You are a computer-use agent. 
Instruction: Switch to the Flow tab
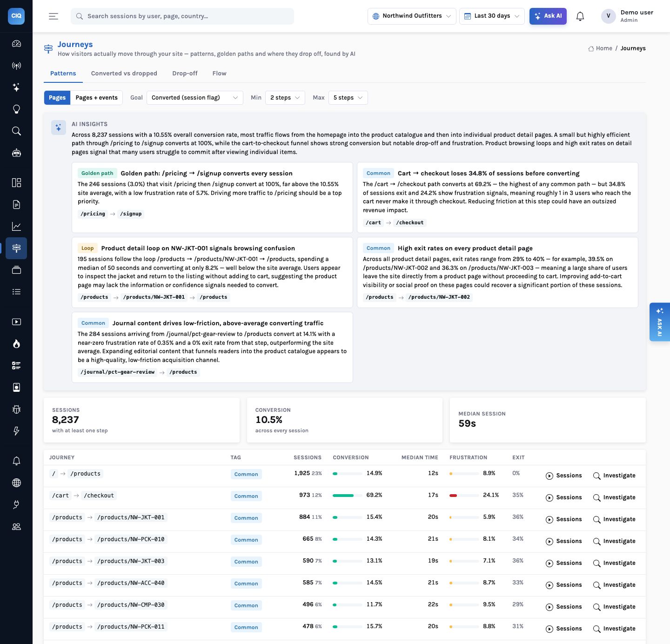pyautogui.click(x=220, y=74)
